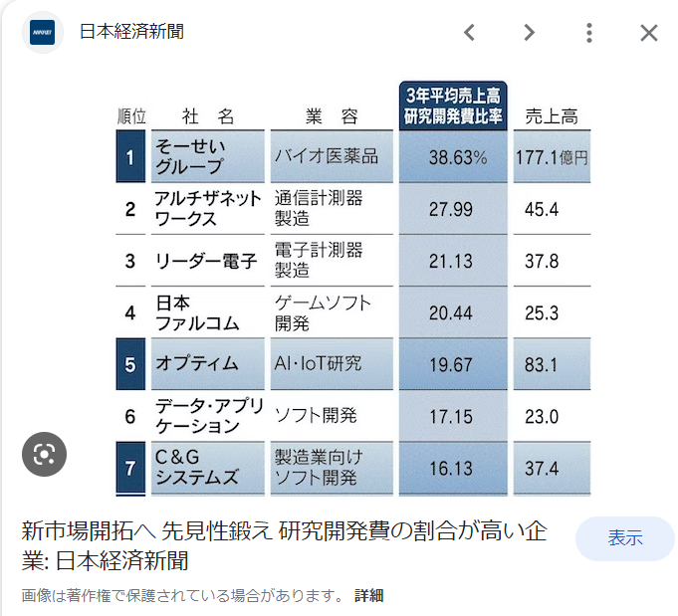
Task: Click the 社名 column header
Action: pyautogui.click(x=207, y=116)
